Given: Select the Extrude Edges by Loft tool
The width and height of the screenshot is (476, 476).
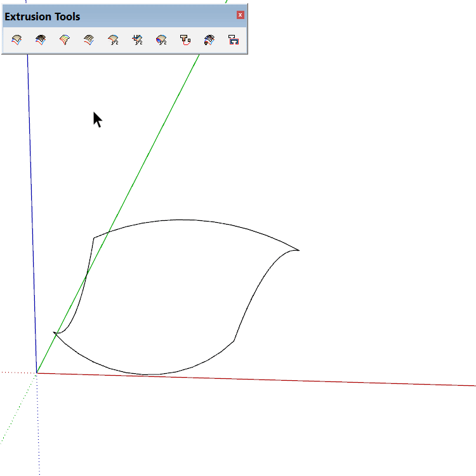Looking at the screenshot, I should (x=65, y=40).
